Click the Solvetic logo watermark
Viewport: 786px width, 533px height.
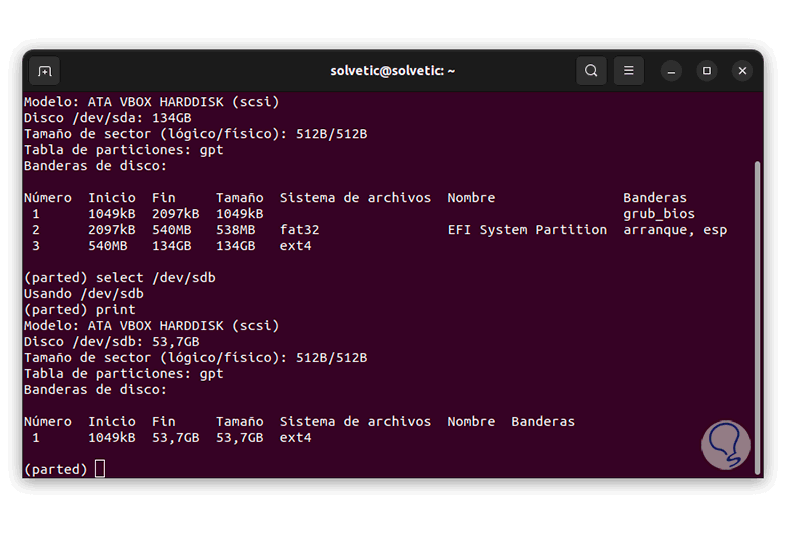(725, 444)
